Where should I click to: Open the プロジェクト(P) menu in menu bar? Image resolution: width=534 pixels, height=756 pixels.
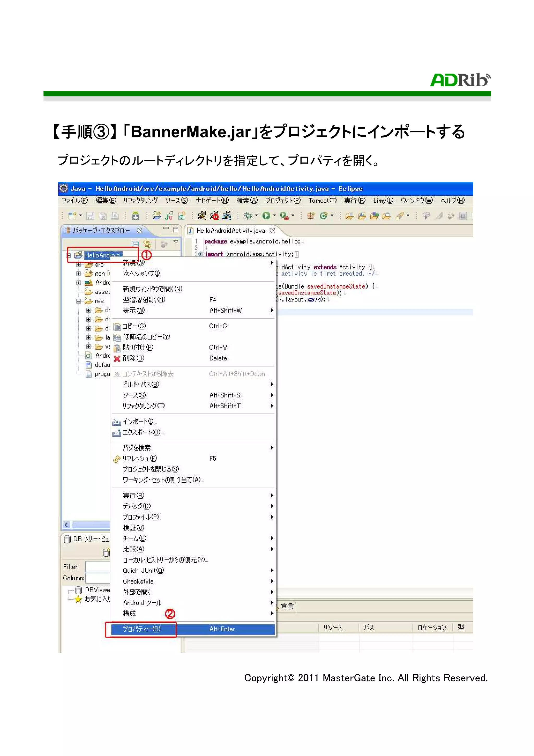[283, 201]
